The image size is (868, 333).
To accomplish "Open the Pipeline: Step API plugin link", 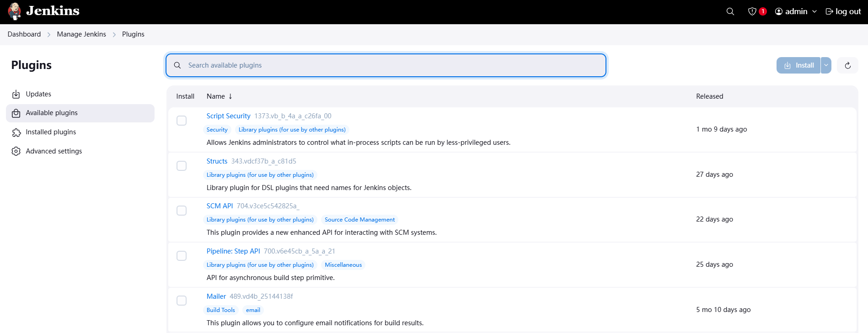I will pos(233,251).
